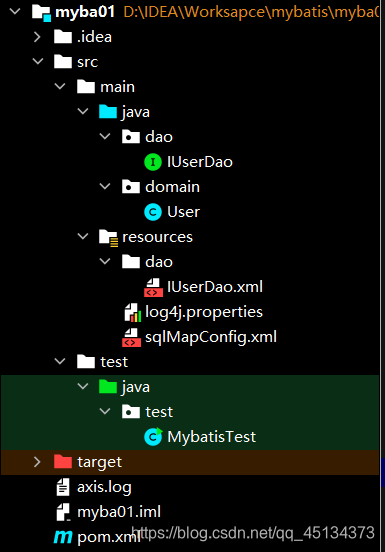Collapse the java folder under test
The image size is (385, 552).
pos(83,387)
